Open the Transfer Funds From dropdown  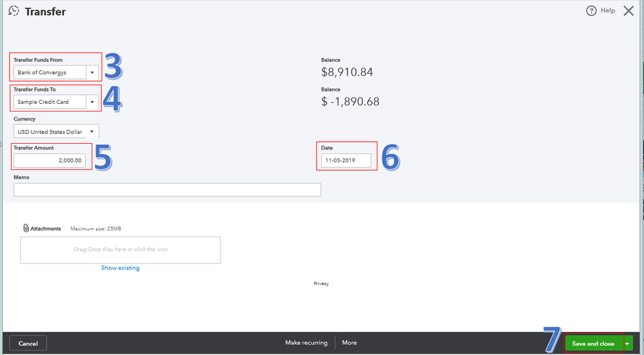92,73
